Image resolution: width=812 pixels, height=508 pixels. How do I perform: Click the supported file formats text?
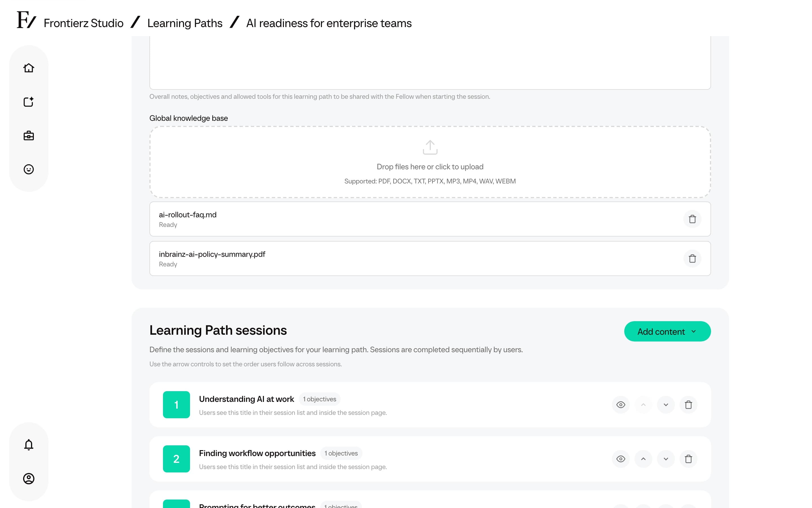coord(430,181)
